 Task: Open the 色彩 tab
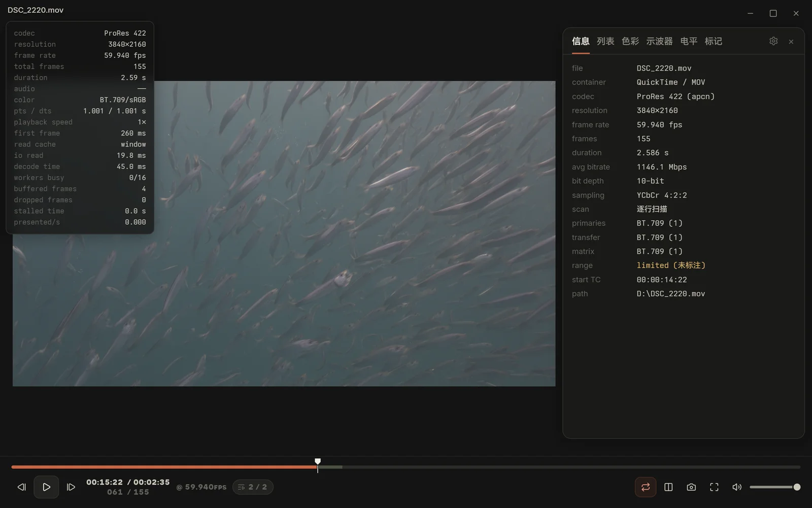click(x=630, y=41)
